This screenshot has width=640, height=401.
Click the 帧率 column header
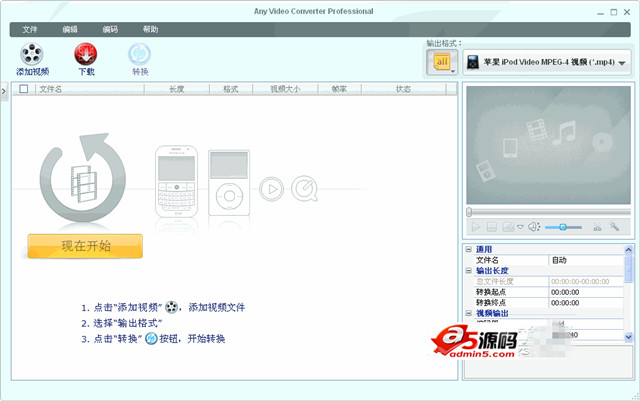click(x=340, y=89)
